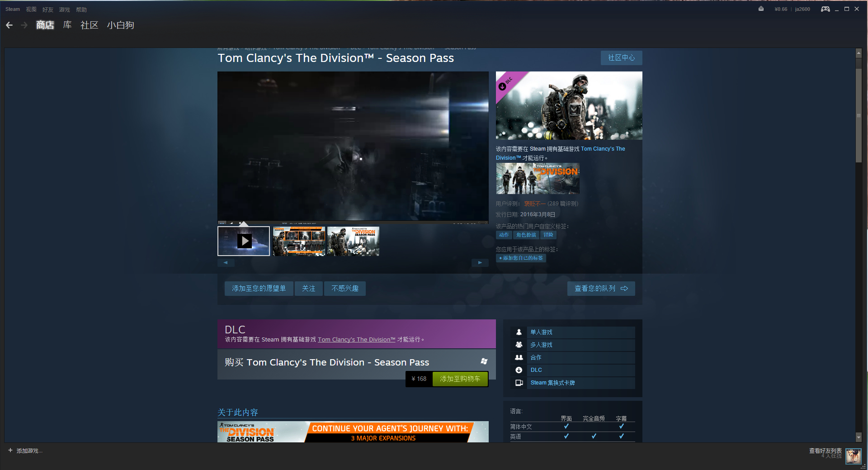The width and height of the screenshot is (868, 470).
Task: Select the 动作 tag
Action: pyautogui.click(x=504, y=235)
